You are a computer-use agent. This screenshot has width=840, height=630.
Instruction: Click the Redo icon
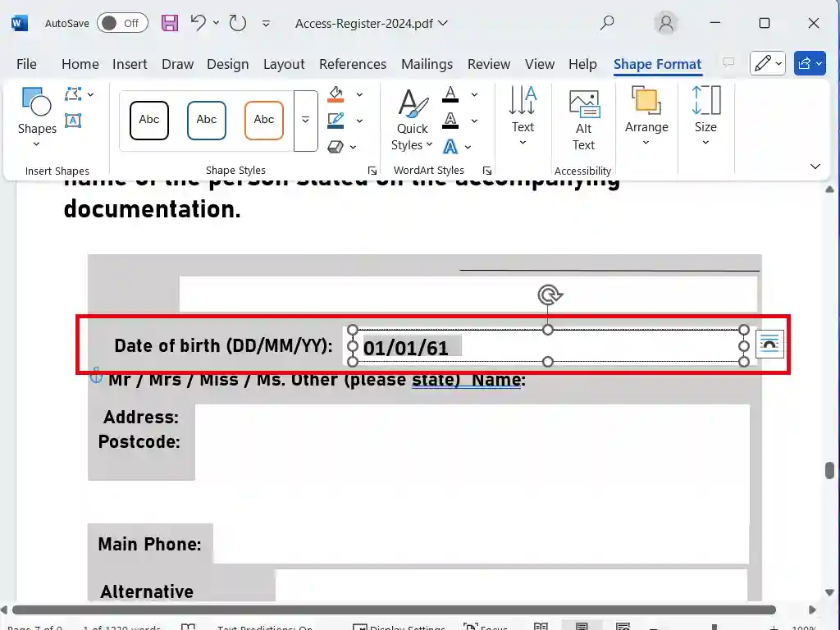coord(238,23)
